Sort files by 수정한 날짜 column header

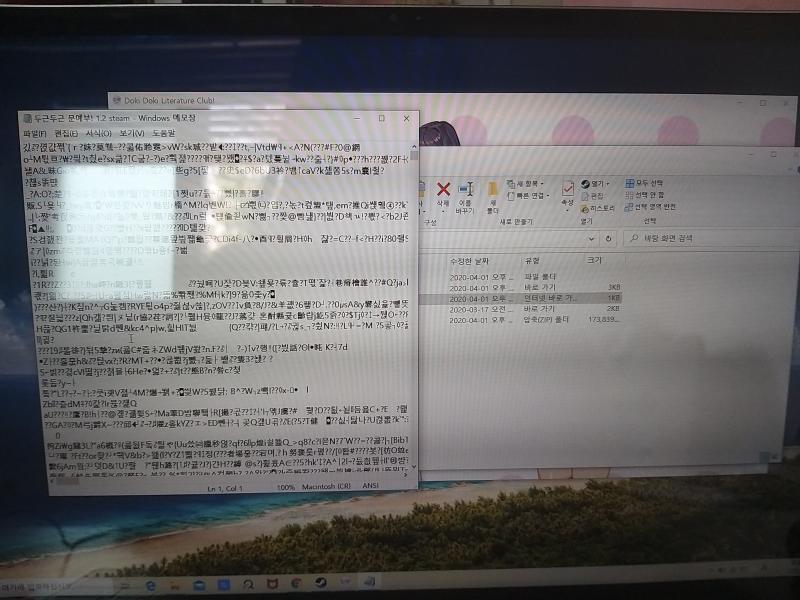coord(469,261)
